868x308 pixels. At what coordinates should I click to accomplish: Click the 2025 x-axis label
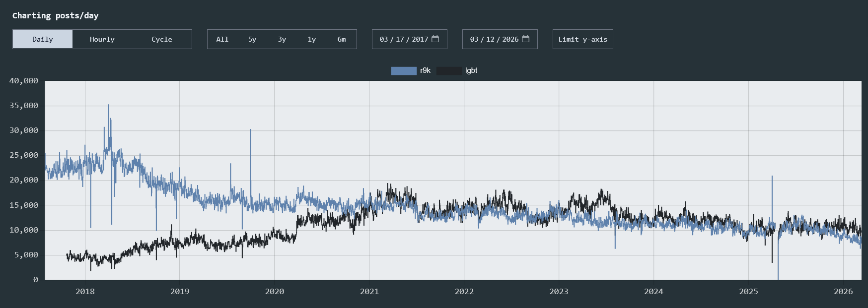click(748, 291)
